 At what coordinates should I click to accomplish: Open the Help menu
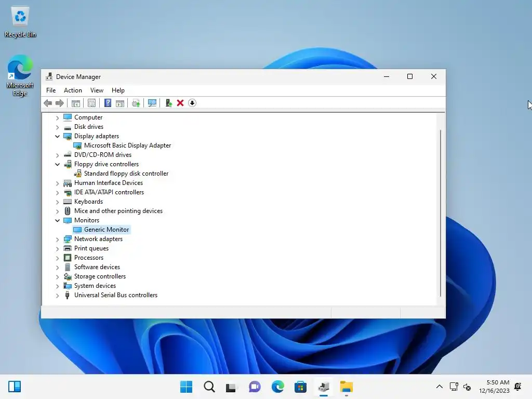coord(118,90)
